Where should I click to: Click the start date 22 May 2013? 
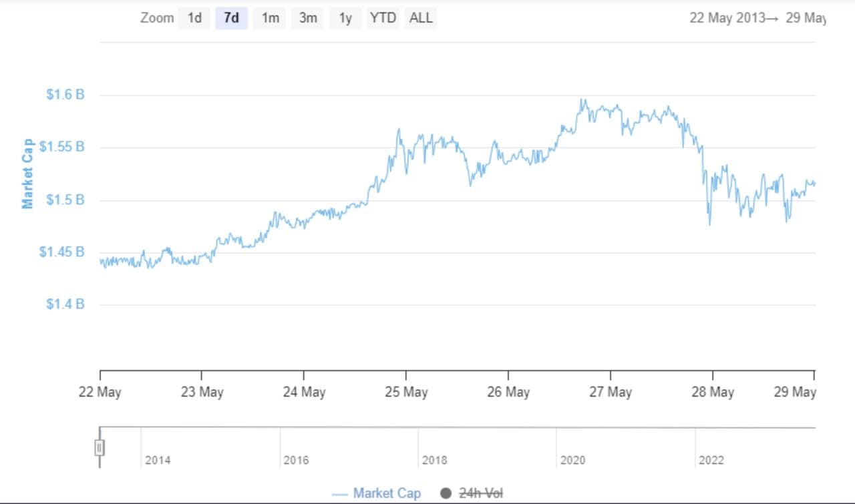pos(727,18)
